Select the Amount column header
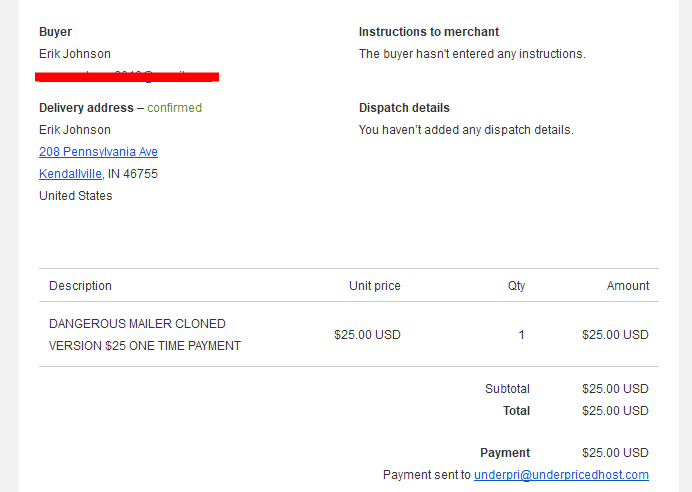Viewport: 692px width, 492px height. tap(628, 285)
